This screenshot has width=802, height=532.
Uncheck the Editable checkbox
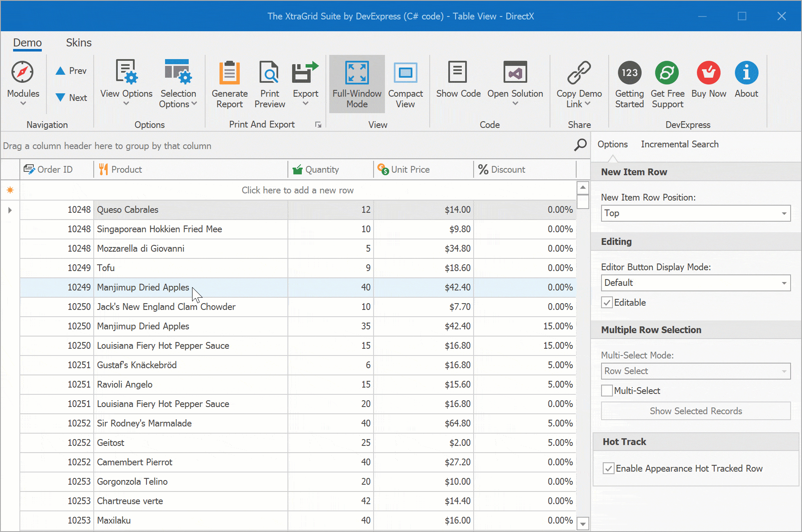point(607,302)
